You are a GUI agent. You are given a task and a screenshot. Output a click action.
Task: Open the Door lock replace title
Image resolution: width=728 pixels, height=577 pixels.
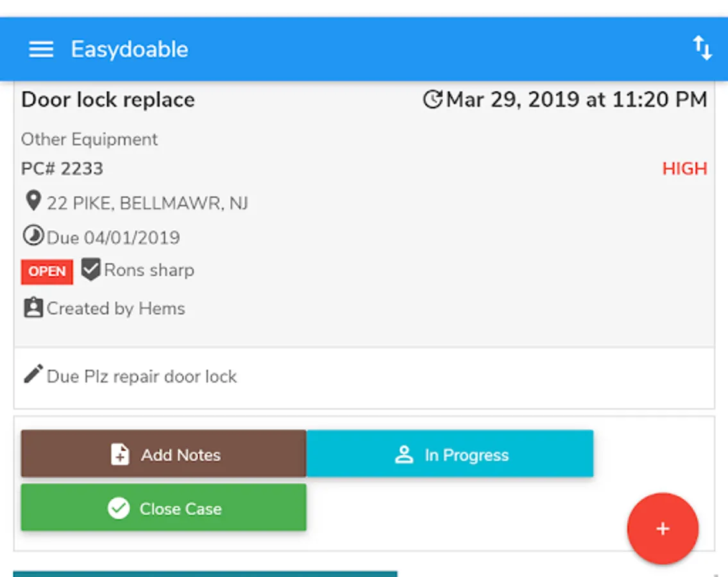pyautogui.click(x=108, y=100)
